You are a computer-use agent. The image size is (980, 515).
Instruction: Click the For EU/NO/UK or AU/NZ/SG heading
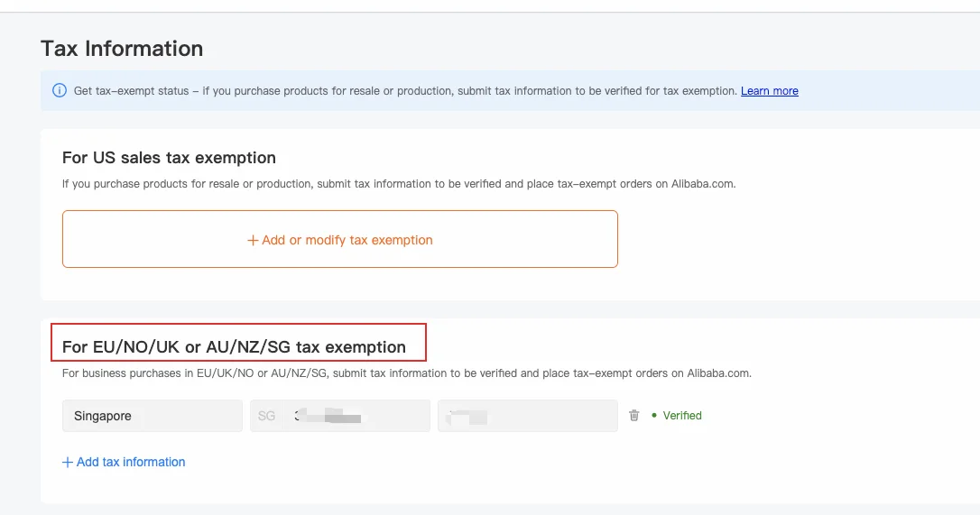click(234, 347)
